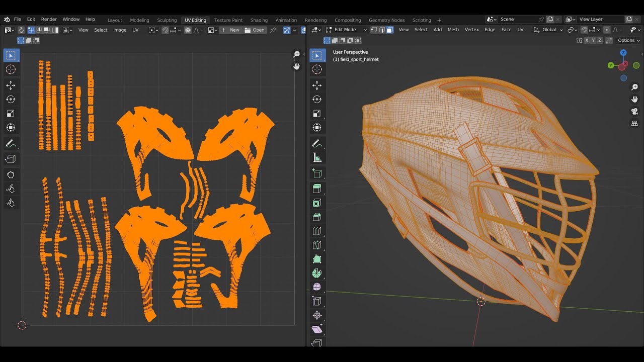
Task: Add a new workspace tab
Action: click(x=439, y=20)
